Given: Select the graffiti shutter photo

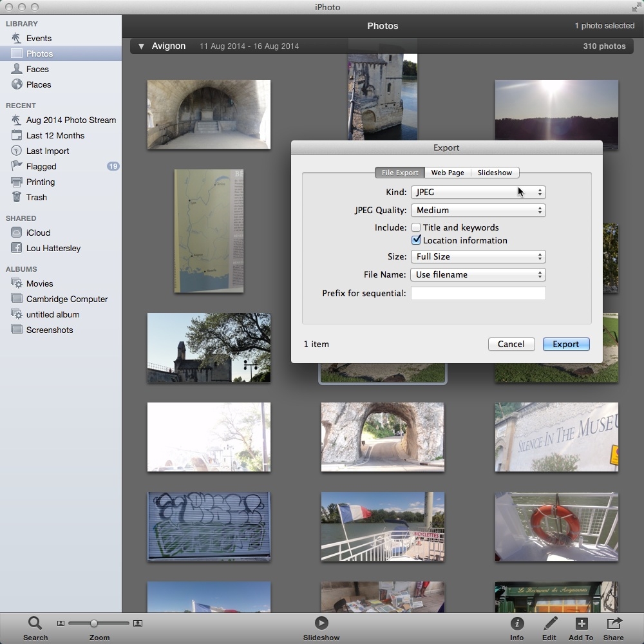Looking at the screenshot, I should pyautogui.click(x=209, y=527).
